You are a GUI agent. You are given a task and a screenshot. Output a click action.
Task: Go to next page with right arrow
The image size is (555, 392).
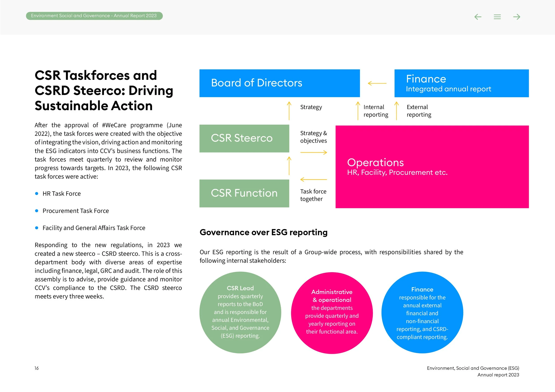pos(517,17)
